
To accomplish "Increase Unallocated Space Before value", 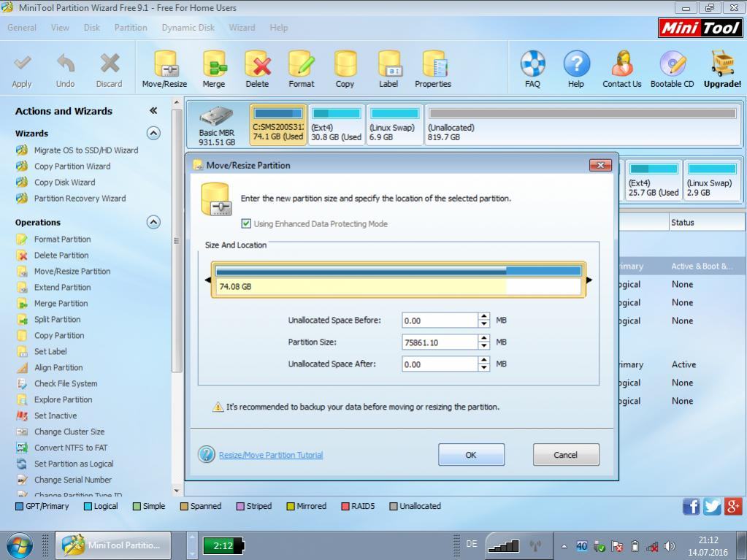I will [x=484, y=317].
